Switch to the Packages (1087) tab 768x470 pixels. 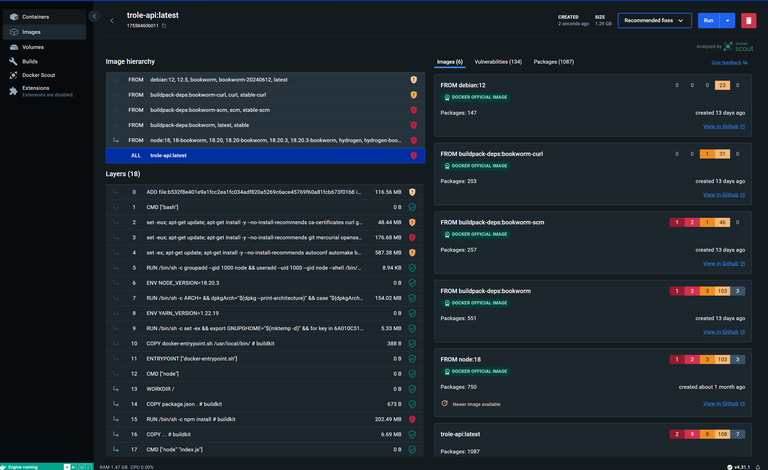[x=553, y=62]
